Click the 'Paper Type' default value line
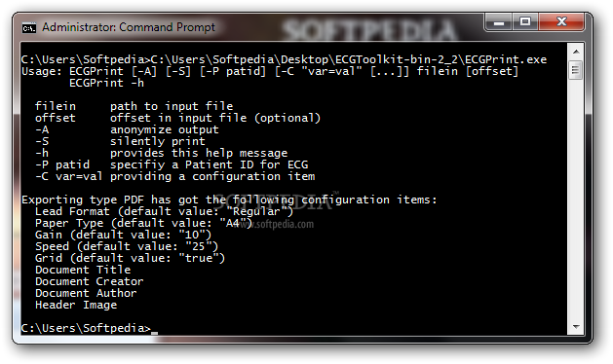Image resolution: width=613 pixels, height=364 pixels. 143,224
